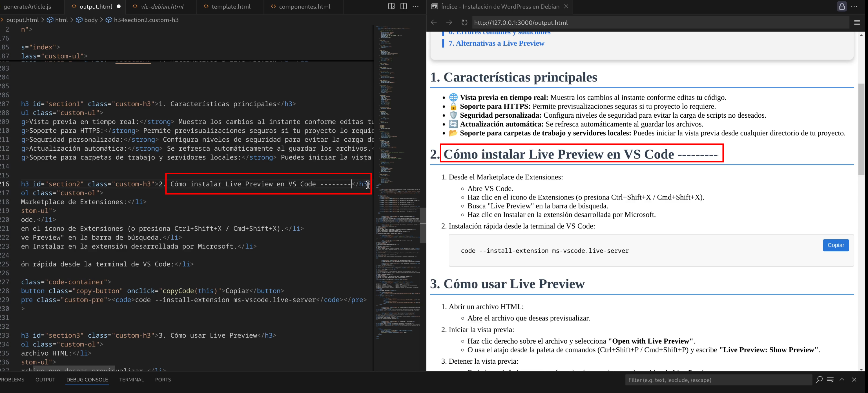The width and height of the screenshot is (868, 393).
Task: Switch to the template.html tab
Action: (231, 6)
